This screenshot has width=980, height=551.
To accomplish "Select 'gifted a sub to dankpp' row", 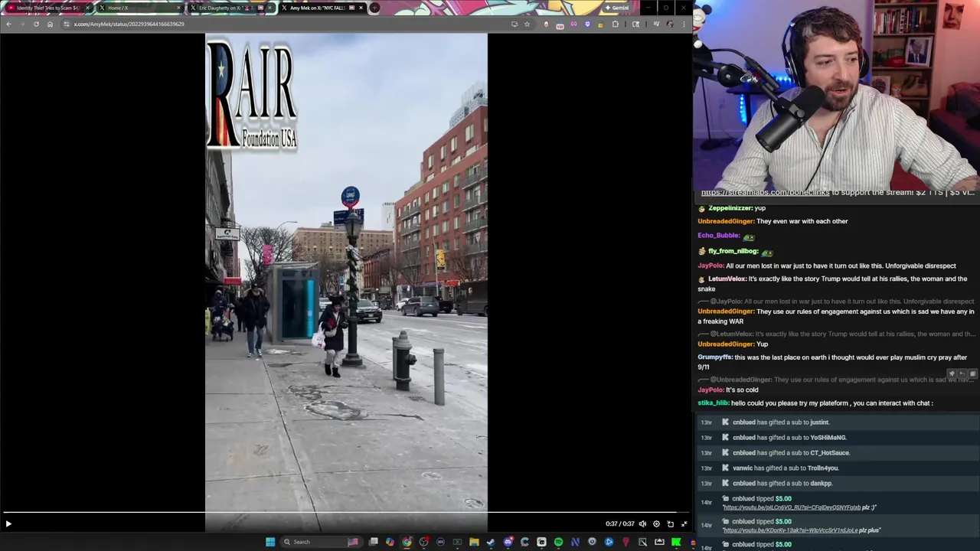I will 838,484.
